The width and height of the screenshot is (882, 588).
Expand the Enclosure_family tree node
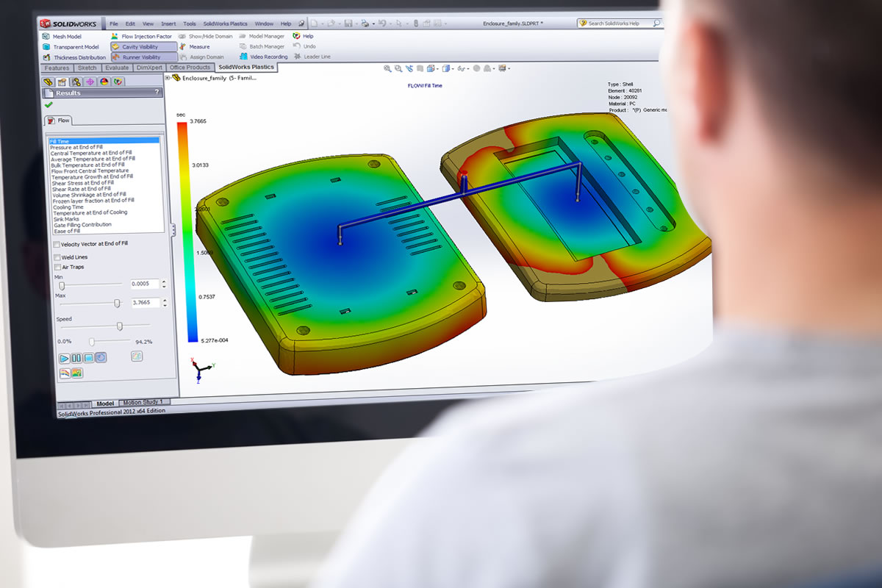(168, 77)
